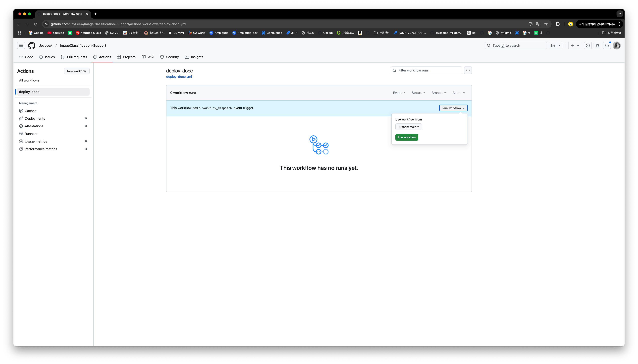Open the Issues icon in the global header

coord(588,45)
